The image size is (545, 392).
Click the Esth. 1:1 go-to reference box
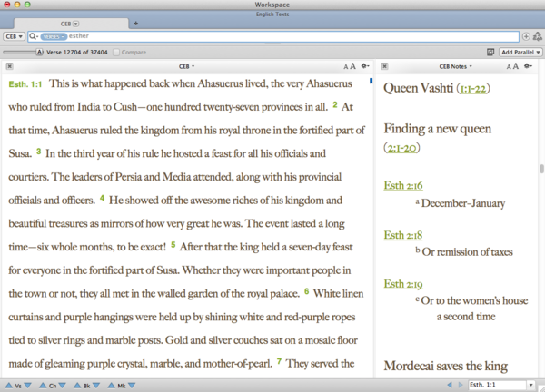[497, 385]
